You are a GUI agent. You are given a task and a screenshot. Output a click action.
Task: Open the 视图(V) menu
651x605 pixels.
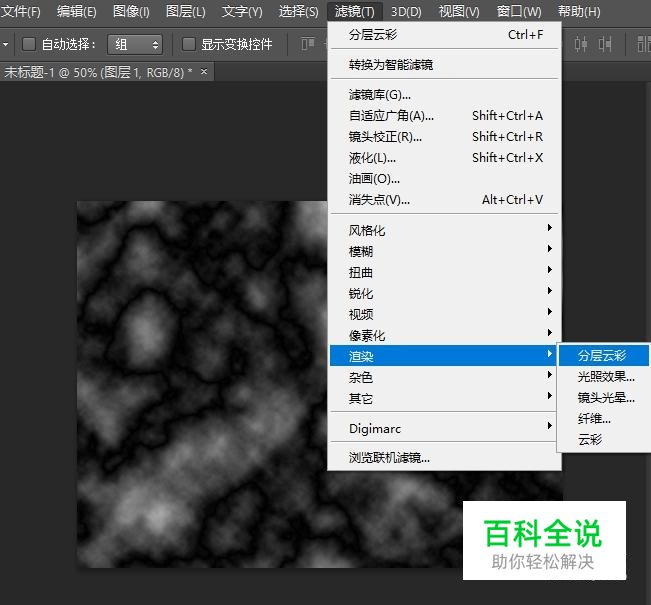(459, 11)
